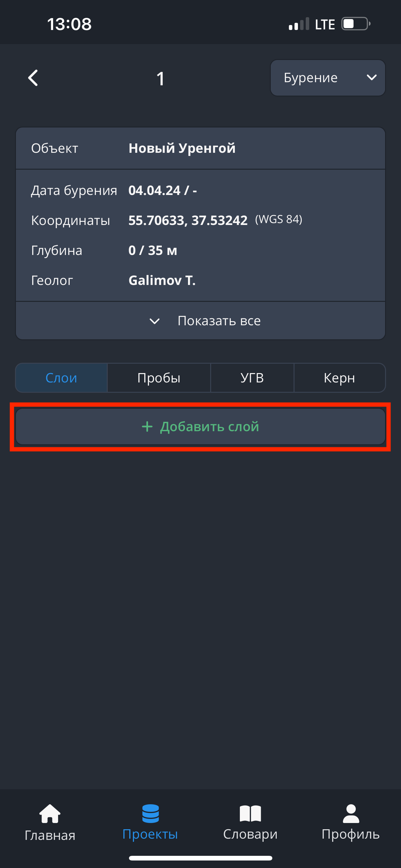The height and width of the screenshot is (868, 401).
Task: Open the Керн tab
Action: pos(339,378)
